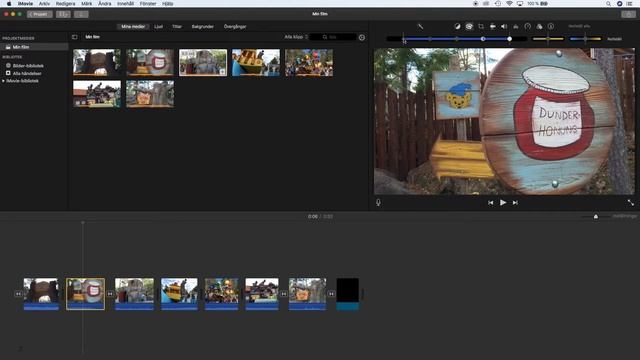Show clip information with the info icon
Screen dimensions: 640x360
pyautogui.click(x=551, y=27)
